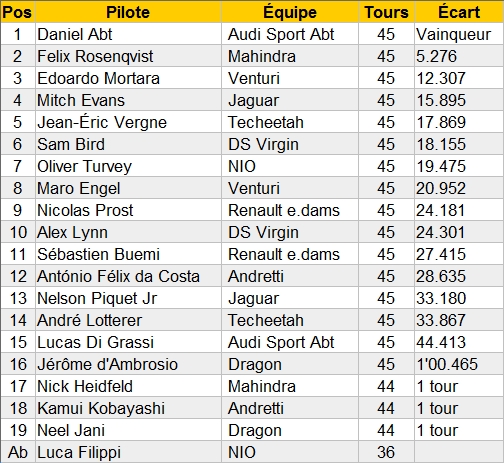Select the Daniel Abt cell
The width and height of the screenshot is (504, 463).
pyautogui.click(x=128, y=34)
